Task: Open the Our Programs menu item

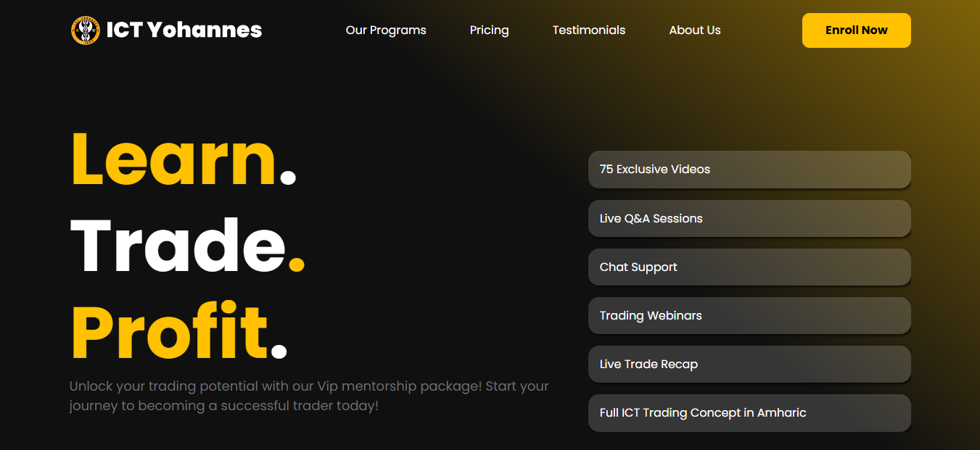Action: (x=386, y=30)
